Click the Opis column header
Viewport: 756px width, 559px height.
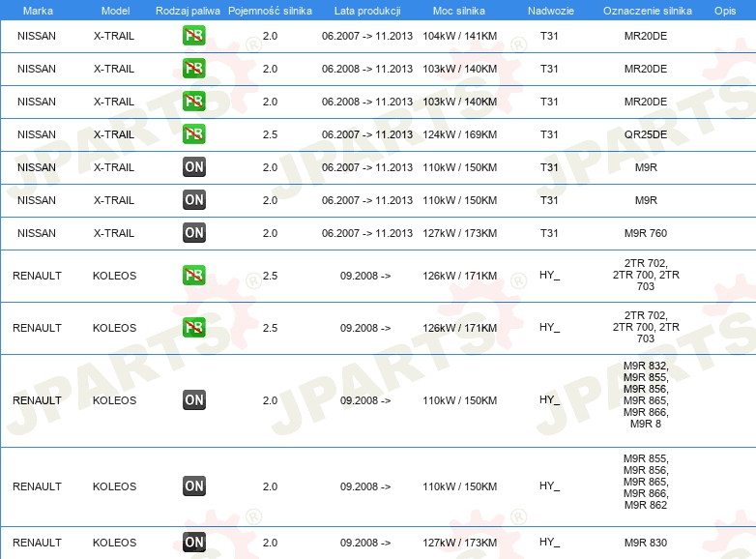tap(725, 11)
